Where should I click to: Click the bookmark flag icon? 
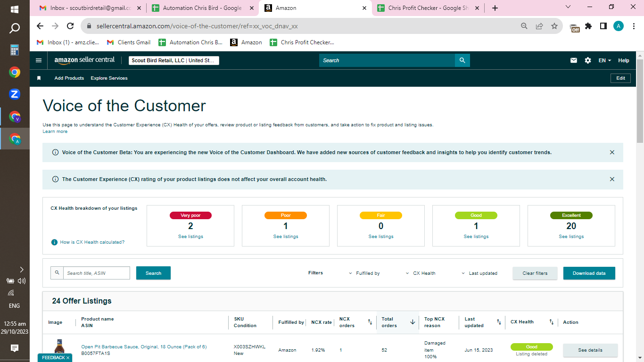[39, 78]
